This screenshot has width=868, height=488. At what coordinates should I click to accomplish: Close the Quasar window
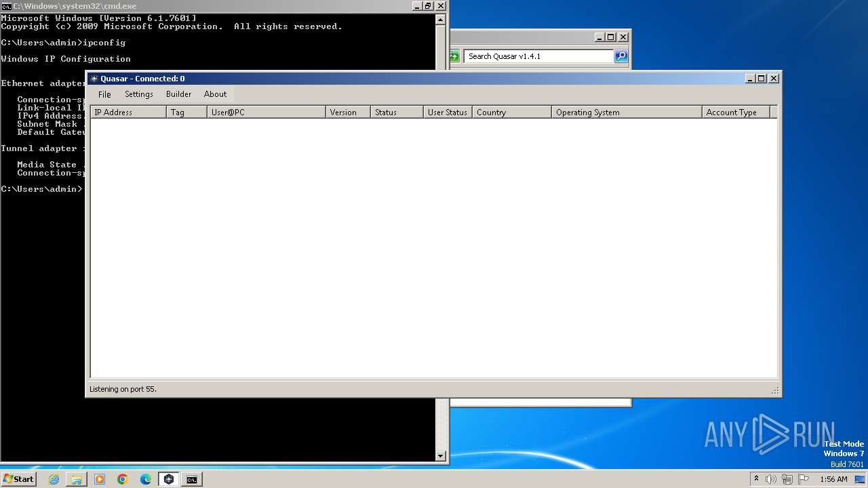point(774,79)
